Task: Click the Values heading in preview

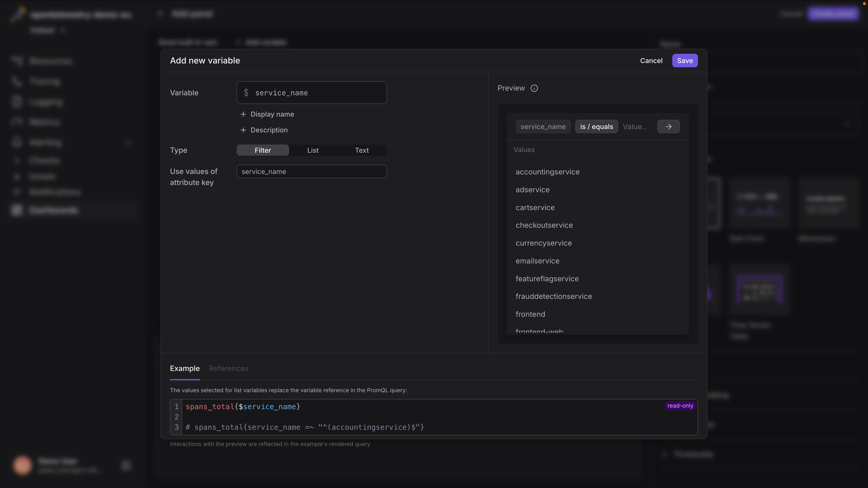Action: tap(524, 150)
